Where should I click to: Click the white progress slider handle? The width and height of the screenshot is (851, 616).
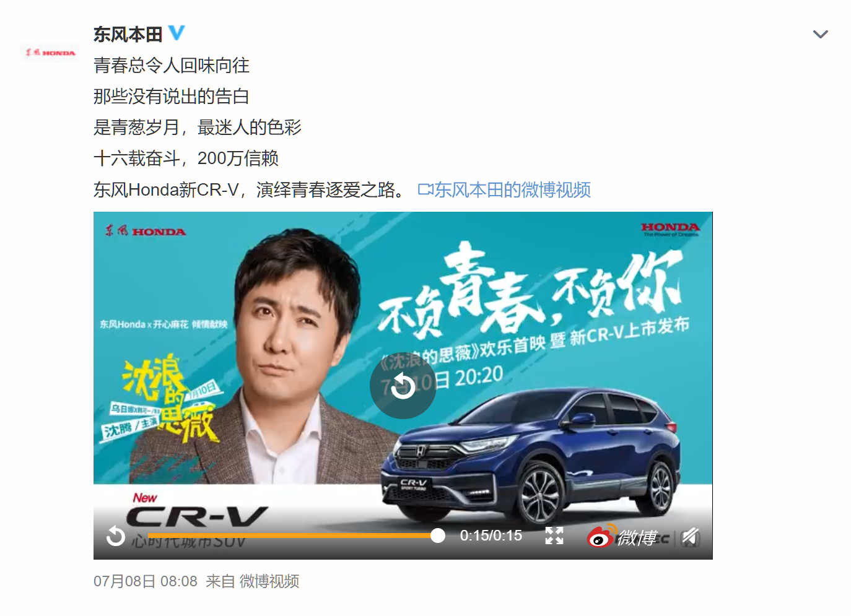[x=437, y=536]
